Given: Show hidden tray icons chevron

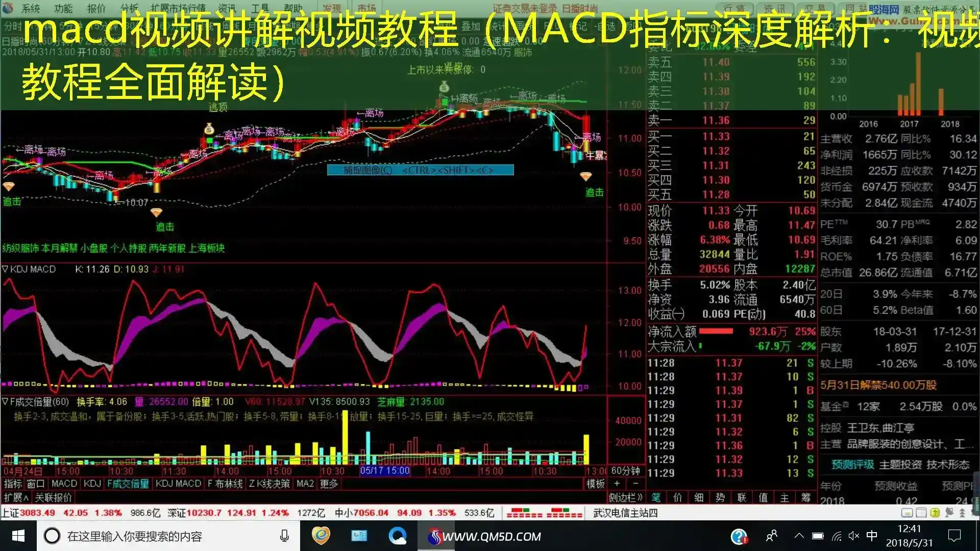Looking at the screenshot, I should pos(799,536).
